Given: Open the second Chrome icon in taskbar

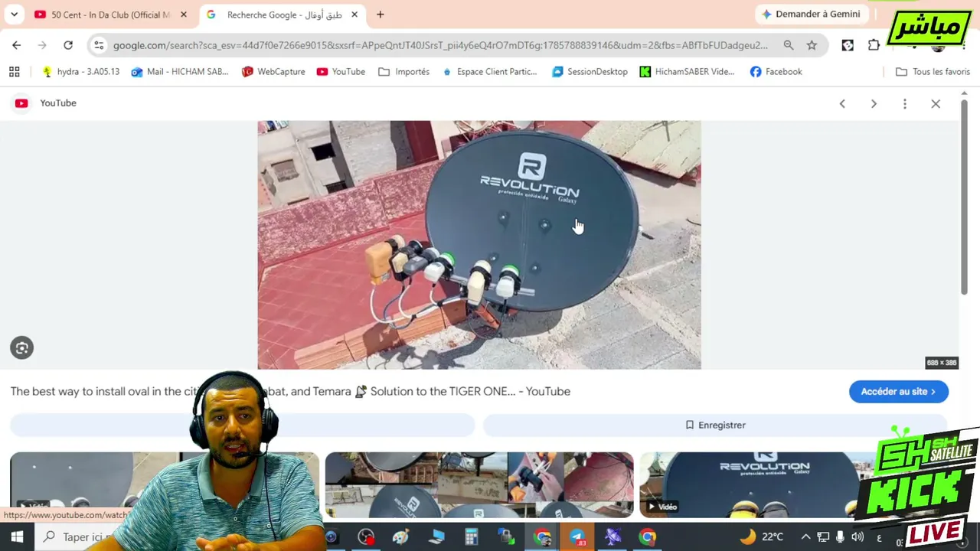Looking at the screenshot, I should point(648,537).
